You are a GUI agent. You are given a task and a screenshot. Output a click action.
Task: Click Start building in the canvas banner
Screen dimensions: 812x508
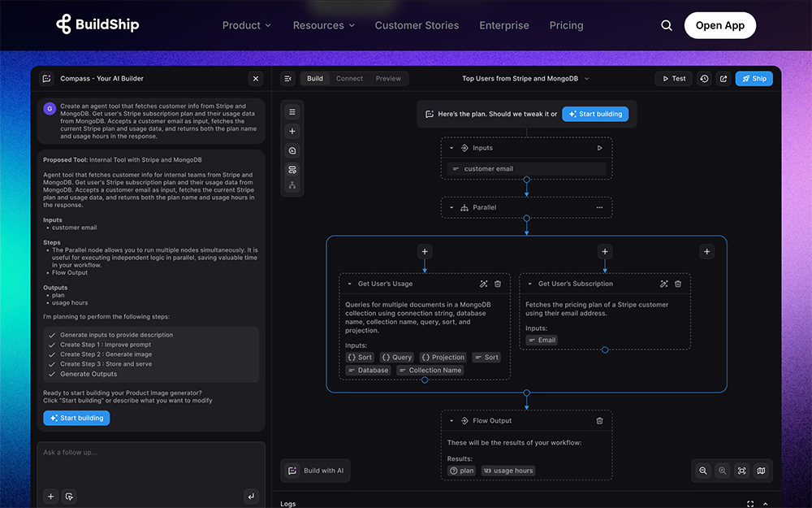click(x=595, y=114)
